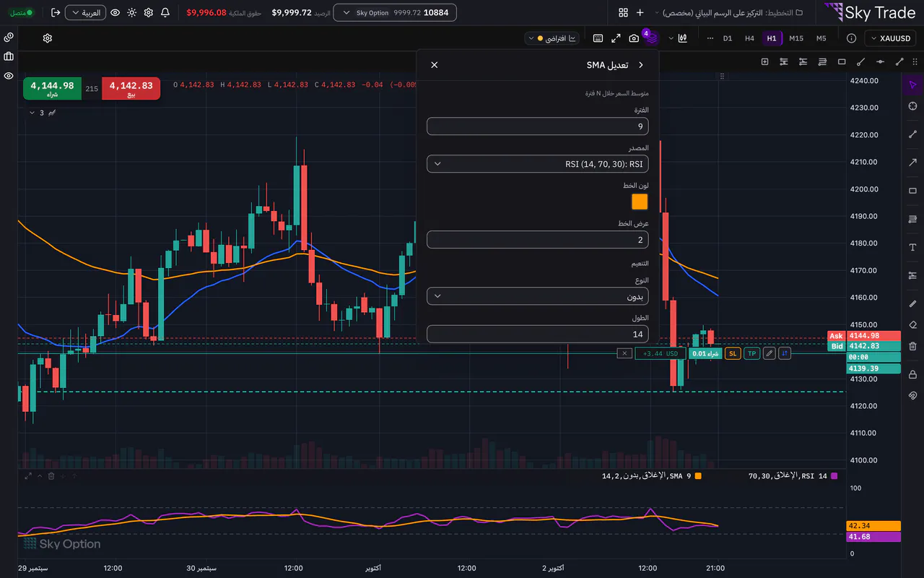Toggle balance visibility eye icon in top bar
Image resolution: width=924 pixels, height=578 pixels.
(x=115, y=13)
